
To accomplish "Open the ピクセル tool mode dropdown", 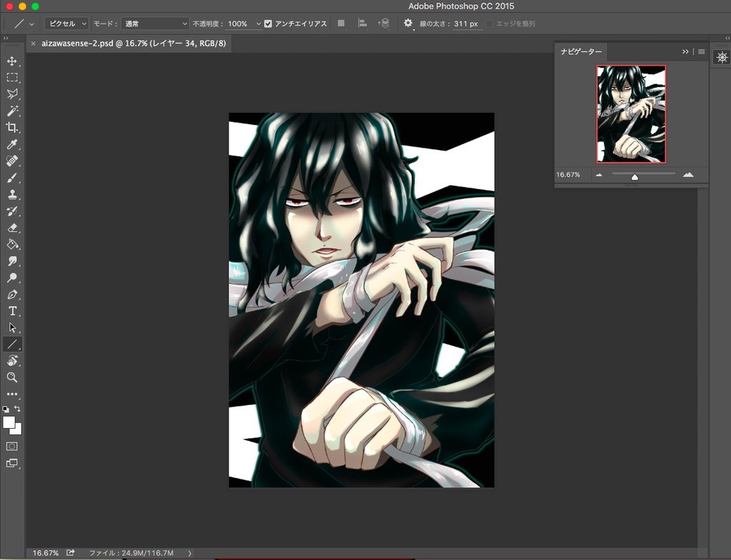I will [x=66, y=24].
